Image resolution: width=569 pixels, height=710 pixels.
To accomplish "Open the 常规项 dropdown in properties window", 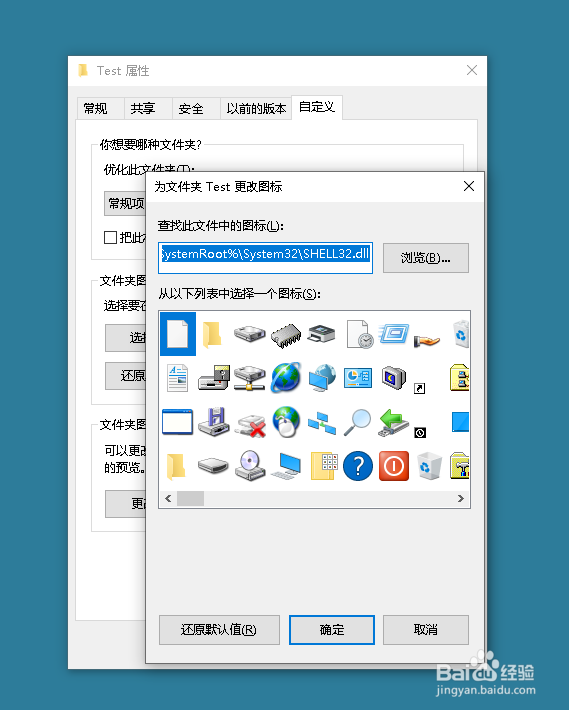I will (x=125, y=203).
